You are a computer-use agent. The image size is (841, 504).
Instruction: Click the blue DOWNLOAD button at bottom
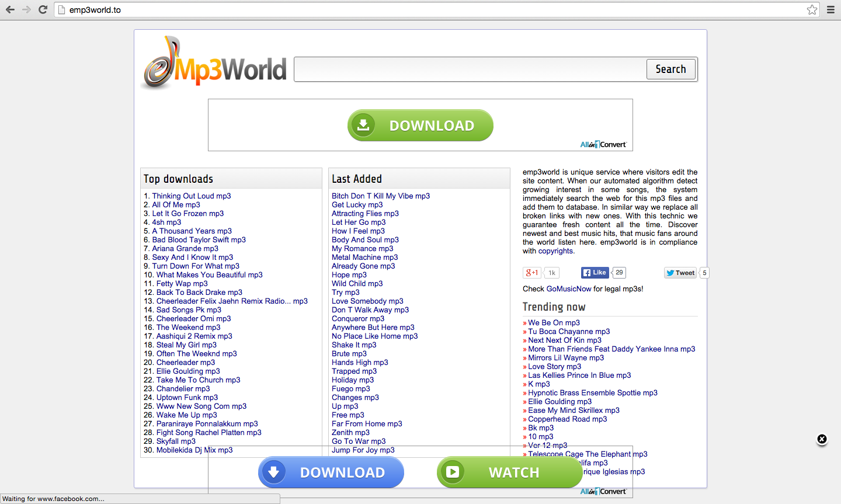click(x=331, y=472)
